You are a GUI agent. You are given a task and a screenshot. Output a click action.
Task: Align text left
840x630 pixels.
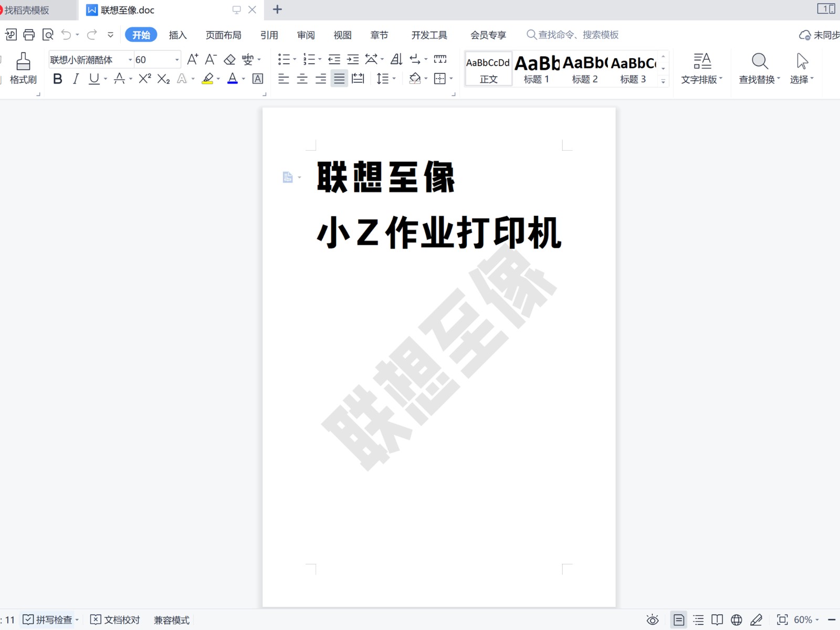(x=283, y=79)
